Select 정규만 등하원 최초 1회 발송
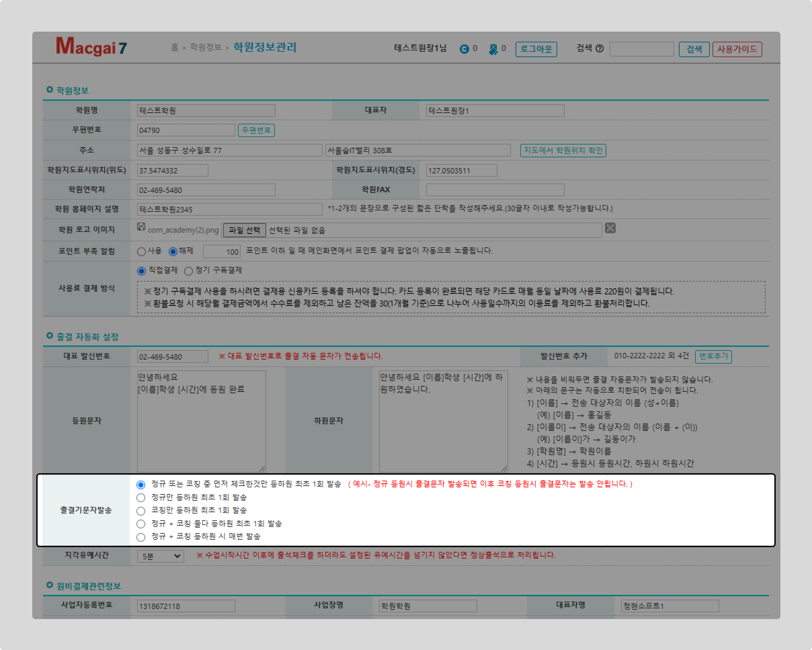The height and width of the screenshot is (650, 812). 141,498
